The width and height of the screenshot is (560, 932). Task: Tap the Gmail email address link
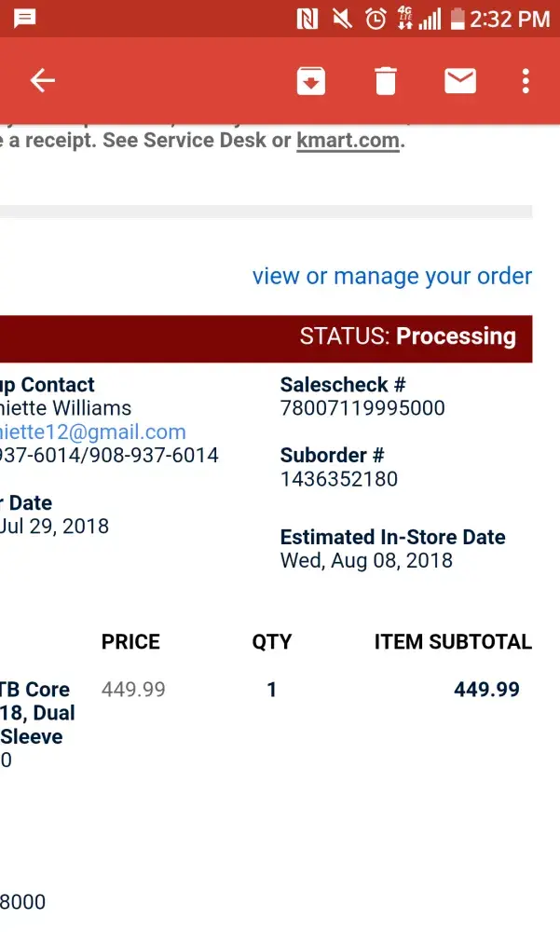(93, 432)
